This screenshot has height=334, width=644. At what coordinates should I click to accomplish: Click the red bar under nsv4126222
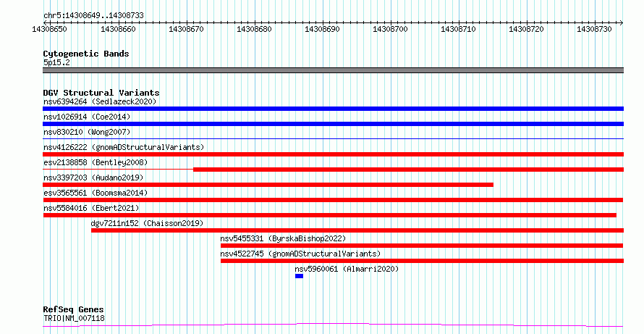333,154
